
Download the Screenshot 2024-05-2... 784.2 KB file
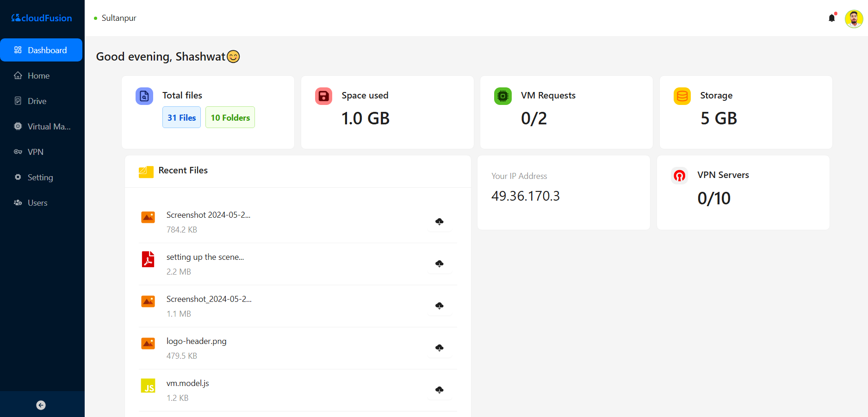tap(440, 222)
